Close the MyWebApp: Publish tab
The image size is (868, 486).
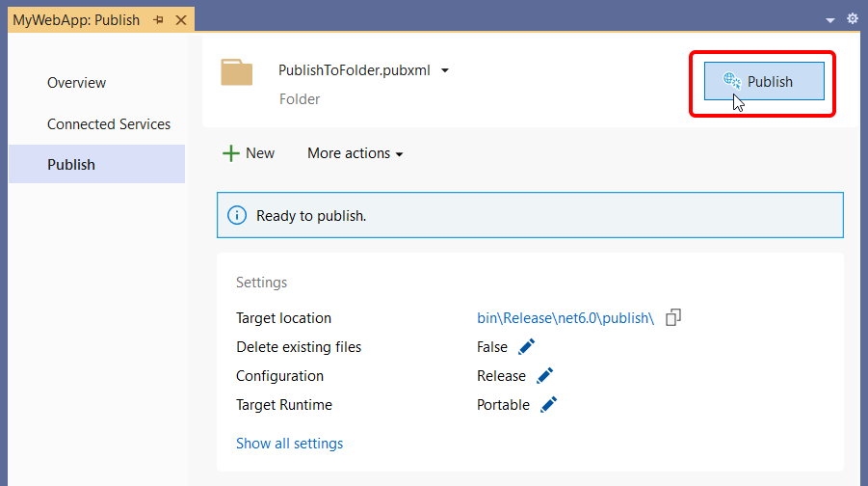pos(181,20)
